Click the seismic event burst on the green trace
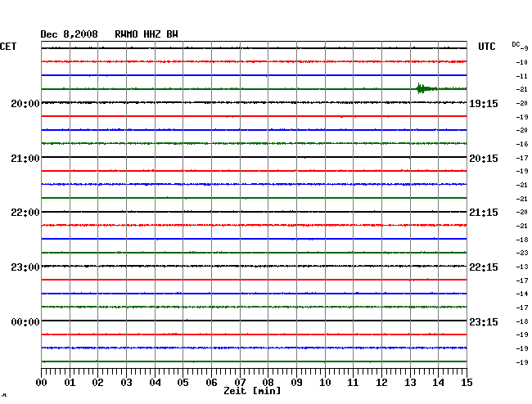 [x=426, y=88]
